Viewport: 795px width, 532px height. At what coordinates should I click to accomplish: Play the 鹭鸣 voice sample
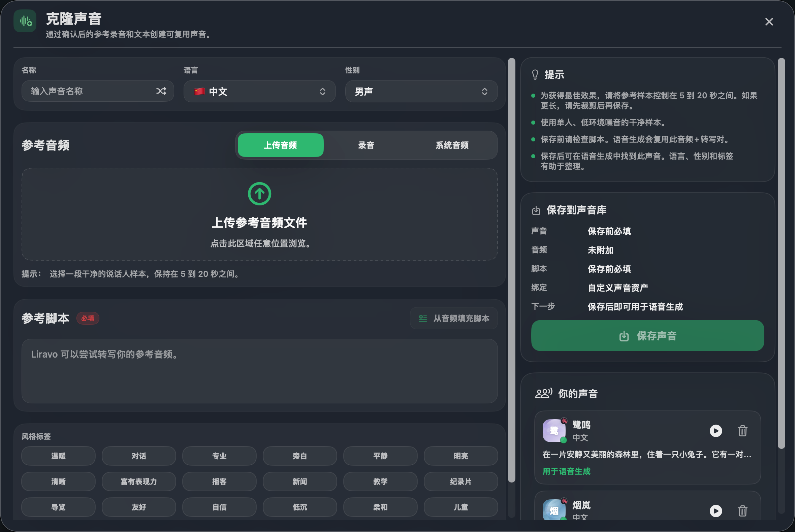[x=715, y=431]
